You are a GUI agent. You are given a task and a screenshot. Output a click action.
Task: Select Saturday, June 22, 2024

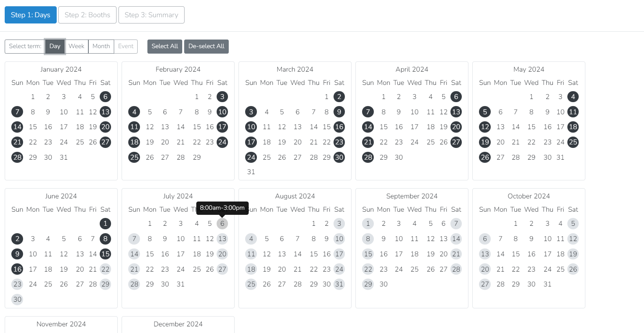click(x=105, y=269)
